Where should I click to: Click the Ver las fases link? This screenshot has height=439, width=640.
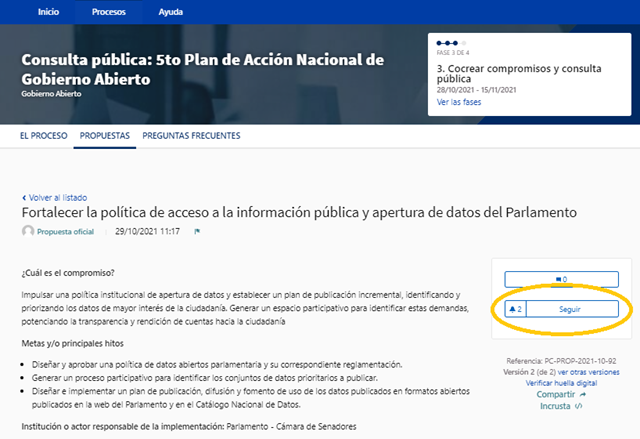(459, 102)
